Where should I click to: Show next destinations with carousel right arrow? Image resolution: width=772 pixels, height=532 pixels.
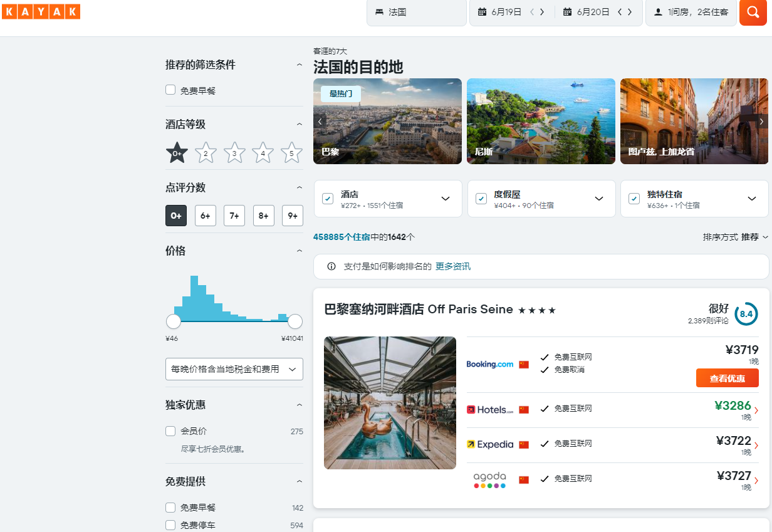click(761, 122)
